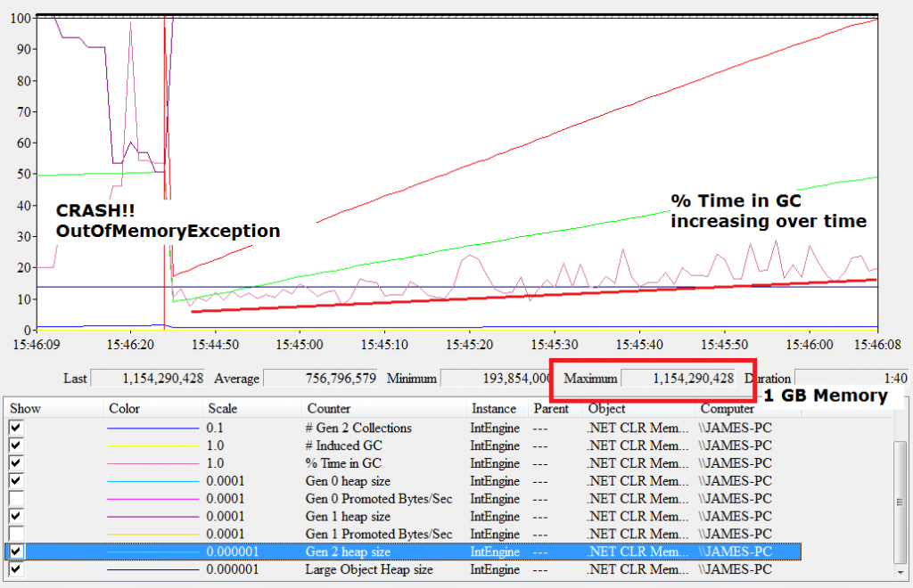Sort by the Counter column header

coord(330,409)
